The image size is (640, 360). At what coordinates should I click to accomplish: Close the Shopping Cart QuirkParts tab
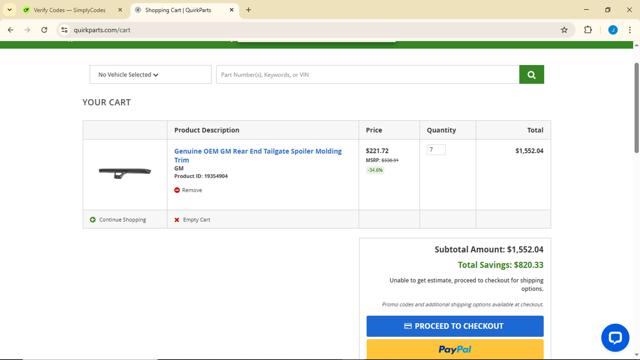tap(231, 10)
